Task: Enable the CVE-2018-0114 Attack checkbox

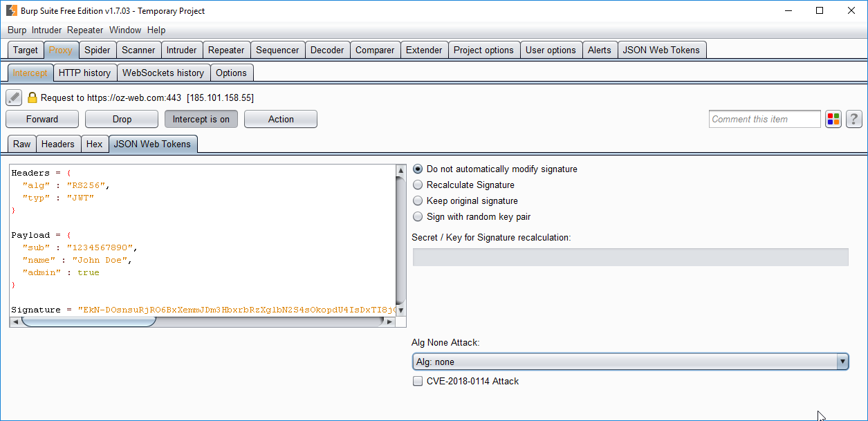Action: (x=418, y=381)
